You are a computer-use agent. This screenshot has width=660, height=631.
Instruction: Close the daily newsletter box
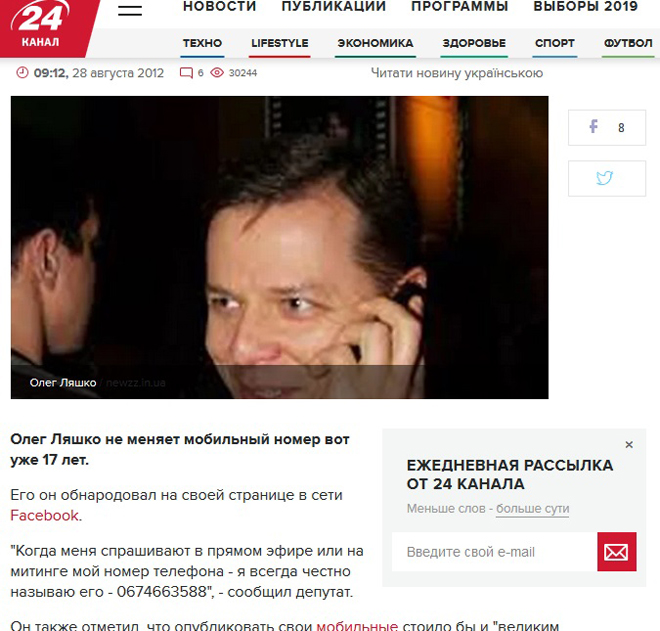(629, 445)
